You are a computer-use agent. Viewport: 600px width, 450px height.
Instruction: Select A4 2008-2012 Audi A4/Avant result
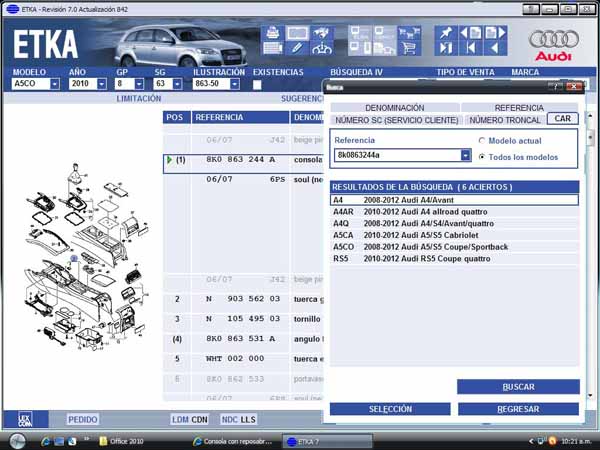(454, 200)
